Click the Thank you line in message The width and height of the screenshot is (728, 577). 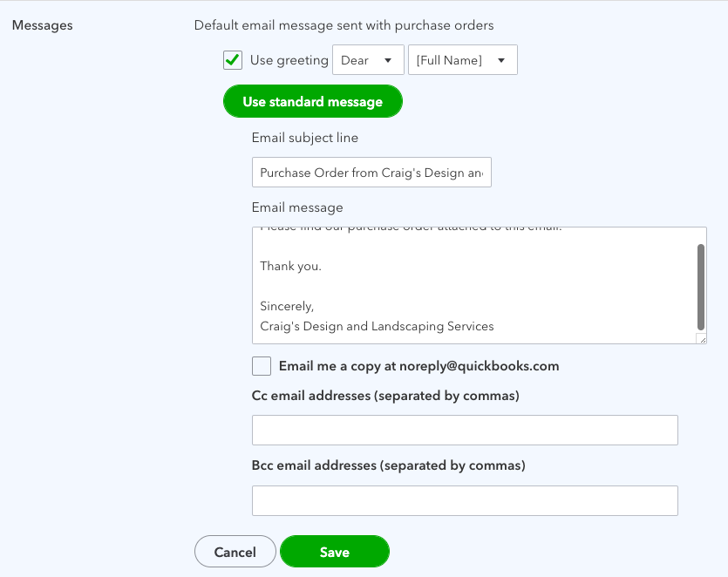click(290, 266)
